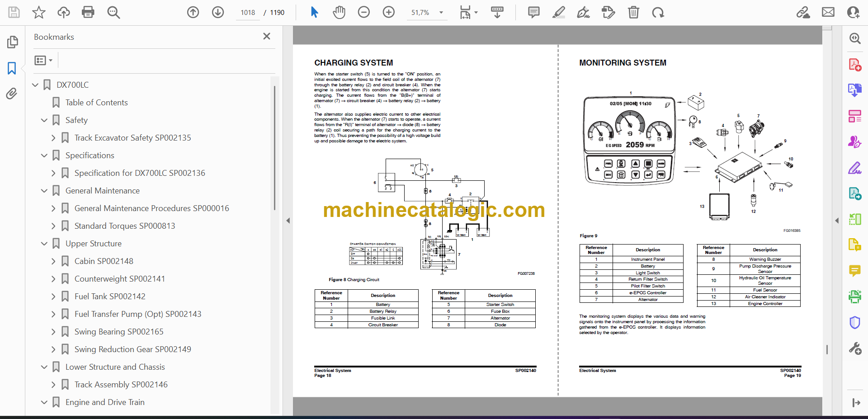Viewport: 868px width, 419px height.
Task: Open Fuel Transfer Pump (Opt) SP002143 bookmark
Action: 138,314
